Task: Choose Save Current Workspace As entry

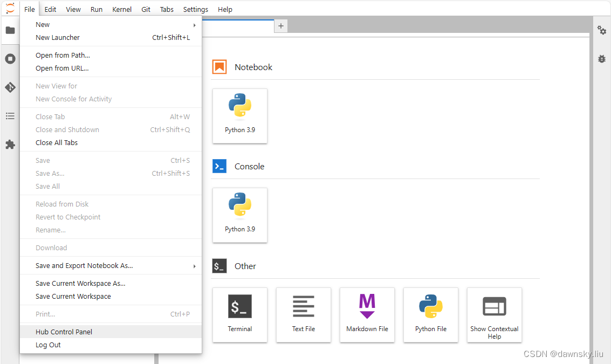Action: point(111,283)
